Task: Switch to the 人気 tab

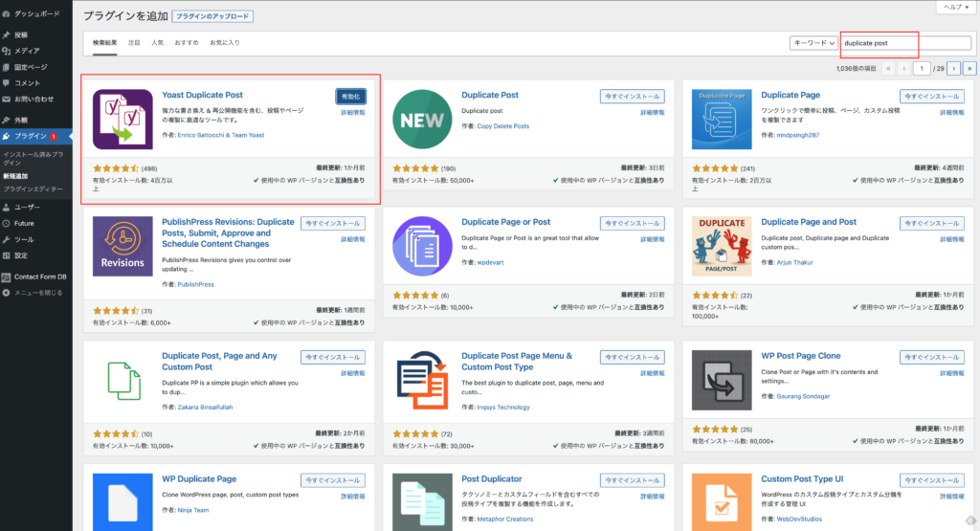Action: pos(157,43)
